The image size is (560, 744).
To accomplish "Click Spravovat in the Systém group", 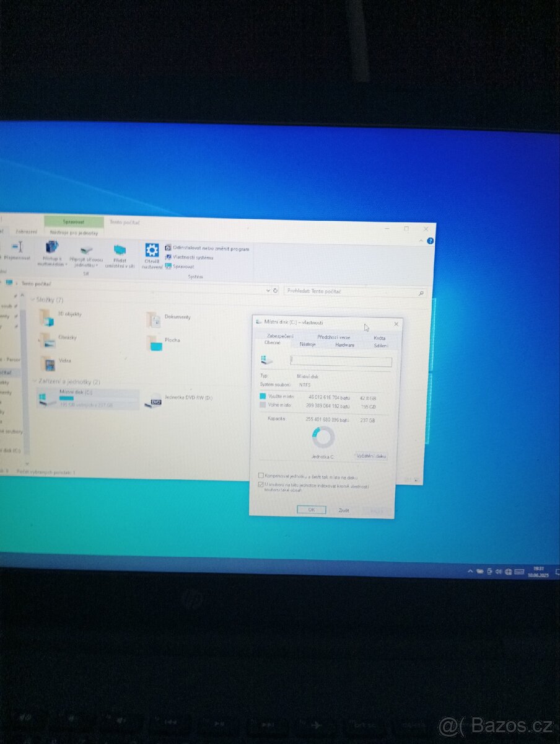I will [180, 266].
